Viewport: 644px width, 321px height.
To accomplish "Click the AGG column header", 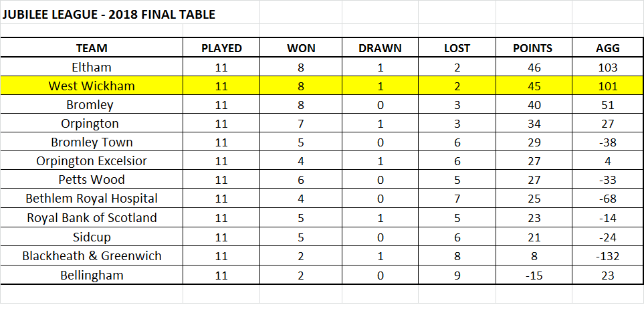I will [607, 48].
